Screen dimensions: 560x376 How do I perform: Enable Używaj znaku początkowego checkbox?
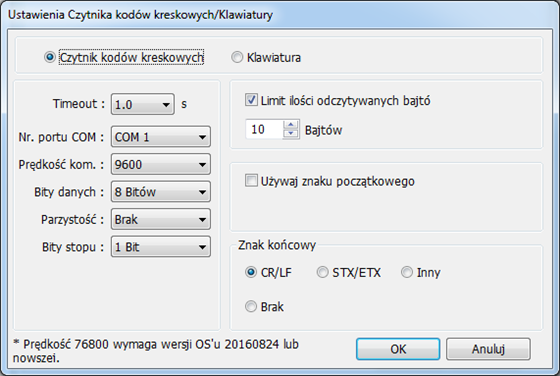coord(251,181)
